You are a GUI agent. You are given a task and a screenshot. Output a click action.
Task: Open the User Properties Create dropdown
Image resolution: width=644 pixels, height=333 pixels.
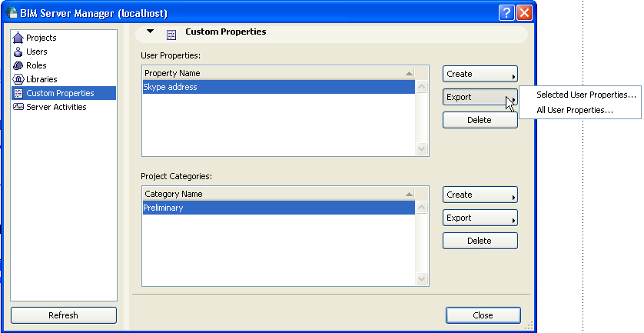[x=480, y=74]
